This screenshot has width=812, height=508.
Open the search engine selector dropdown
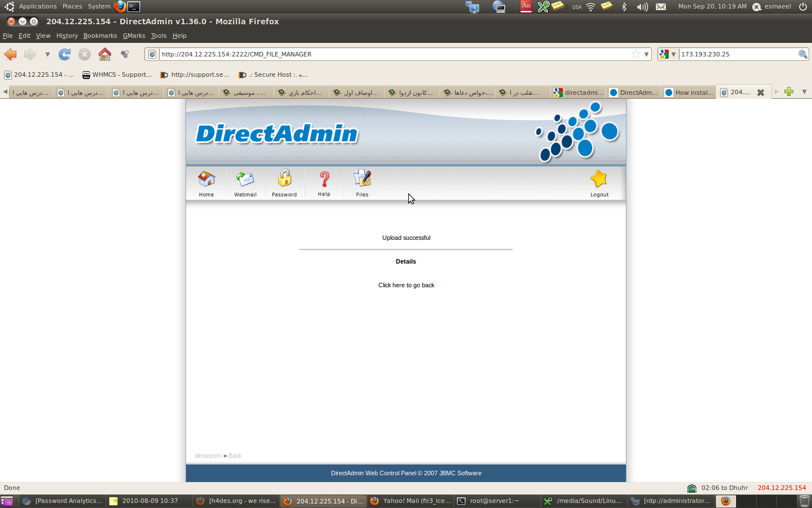(x=668, y=54)
